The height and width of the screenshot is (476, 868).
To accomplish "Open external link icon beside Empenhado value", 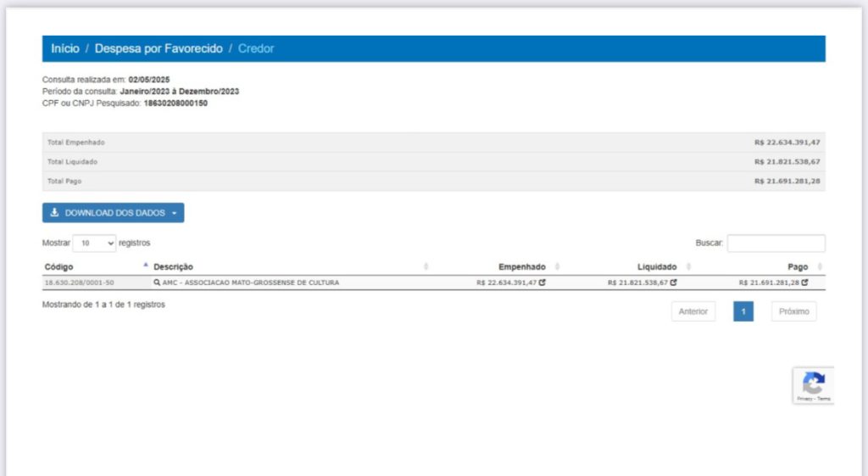I will point(542,282).
